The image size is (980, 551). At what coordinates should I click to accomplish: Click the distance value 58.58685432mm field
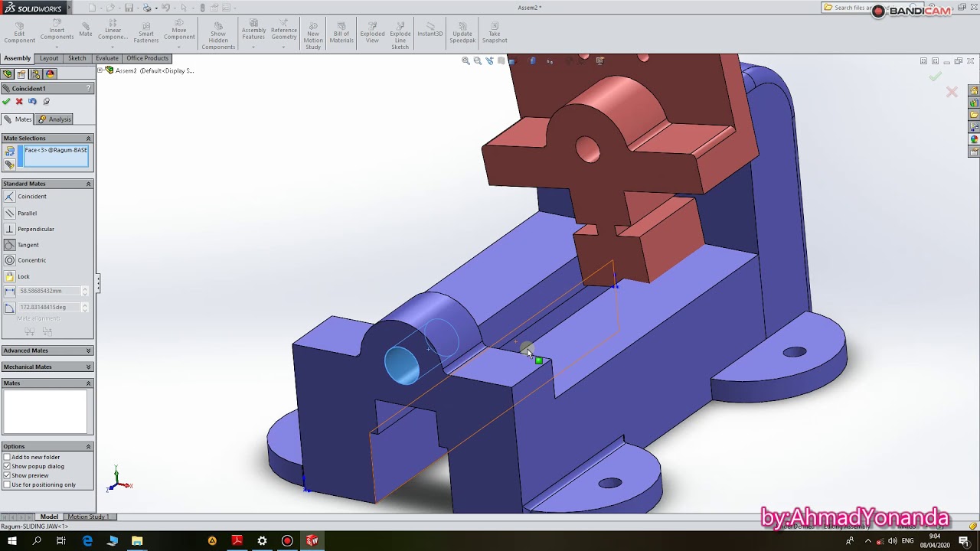click(50, 292)
